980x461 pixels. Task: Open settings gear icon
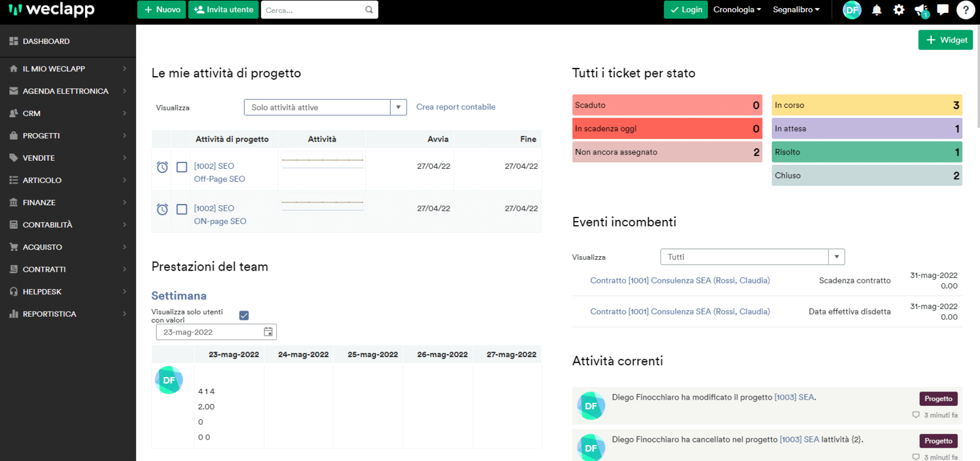(899, 10)
